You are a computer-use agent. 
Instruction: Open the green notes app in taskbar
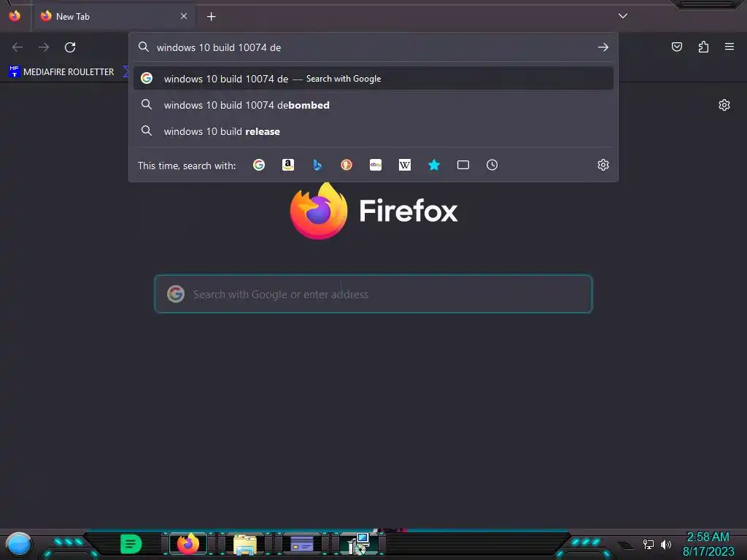coord(131,544)
